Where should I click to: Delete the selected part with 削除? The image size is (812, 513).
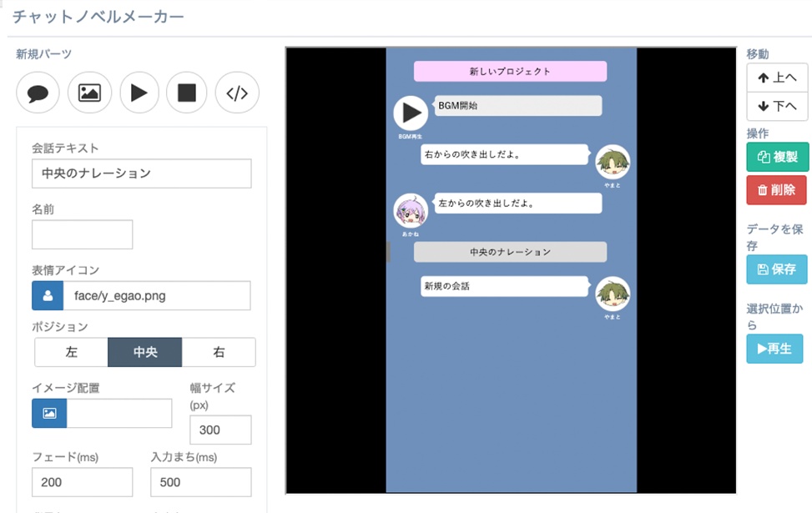[x=775, y=189]
